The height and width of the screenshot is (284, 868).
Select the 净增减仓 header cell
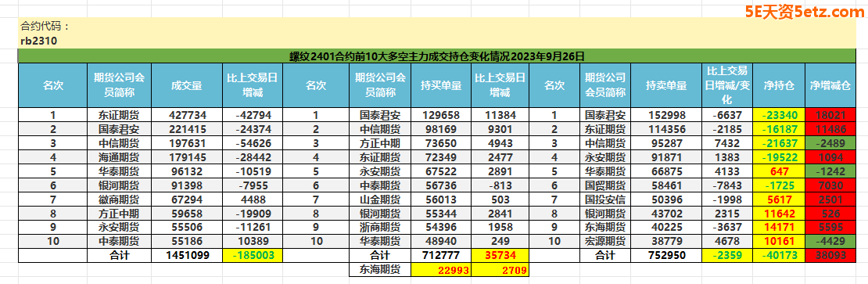(x=830, y=86)
